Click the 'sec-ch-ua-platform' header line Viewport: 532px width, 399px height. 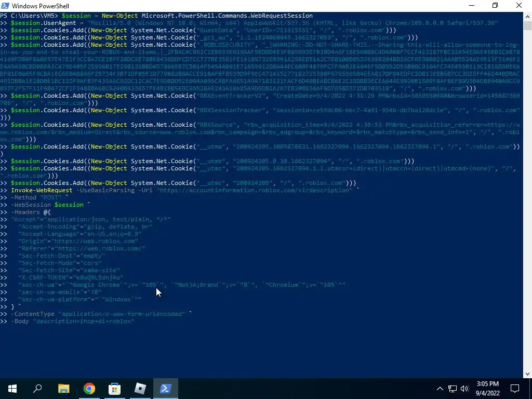(80, 299)
